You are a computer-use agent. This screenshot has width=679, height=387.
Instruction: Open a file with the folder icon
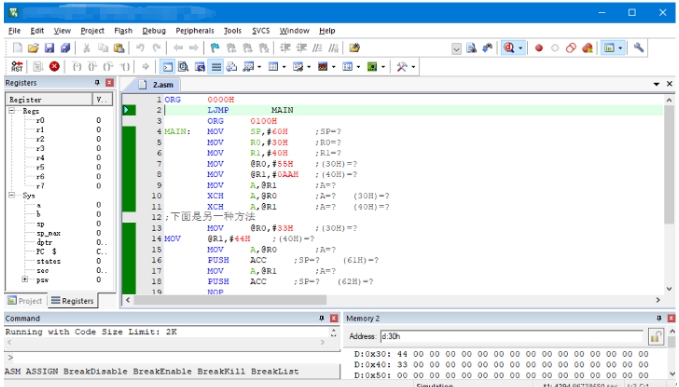pos(33,48)
